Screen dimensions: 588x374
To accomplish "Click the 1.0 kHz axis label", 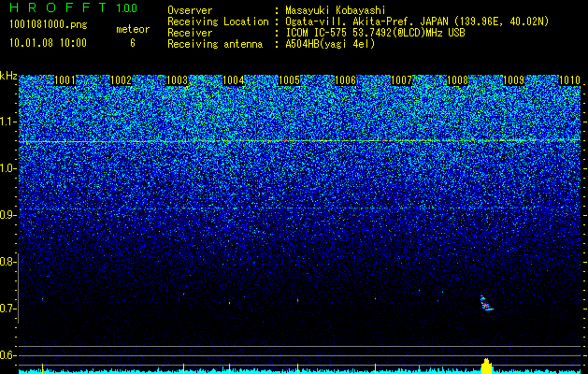I will (7, 169).
